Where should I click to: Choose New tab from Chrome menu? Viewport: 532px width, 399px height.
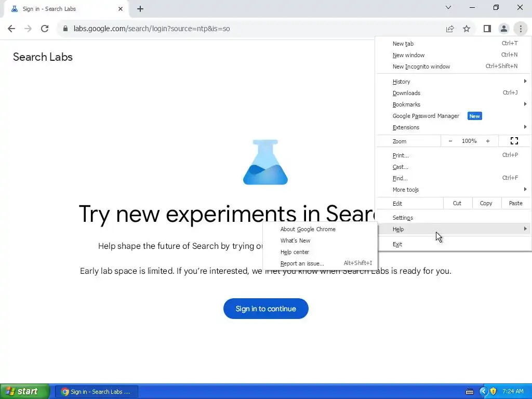453,44
